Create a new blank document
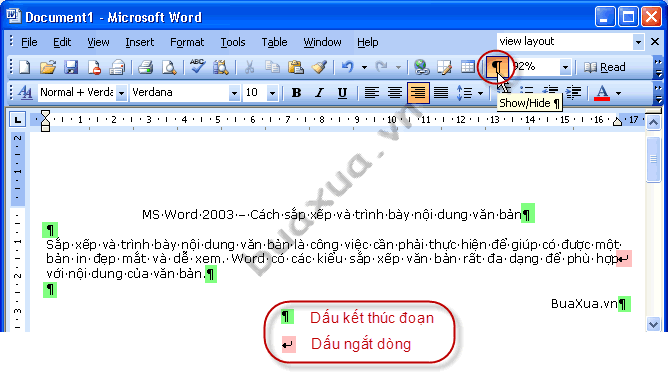The image size is (668, 372). click(x=25, y=67)
